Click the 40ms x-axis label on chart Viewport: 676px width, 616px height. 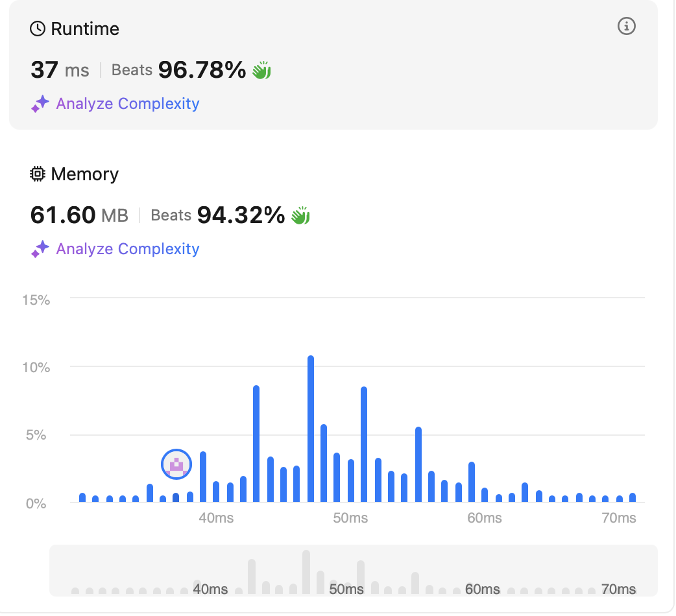click(x=216, y=518)
